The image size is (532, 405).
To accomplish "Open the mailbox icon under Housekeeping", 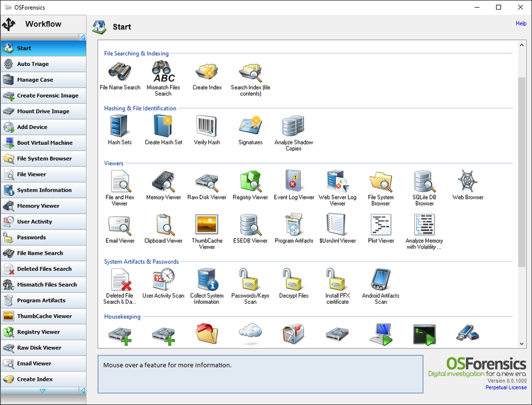I will coord(293,334).
